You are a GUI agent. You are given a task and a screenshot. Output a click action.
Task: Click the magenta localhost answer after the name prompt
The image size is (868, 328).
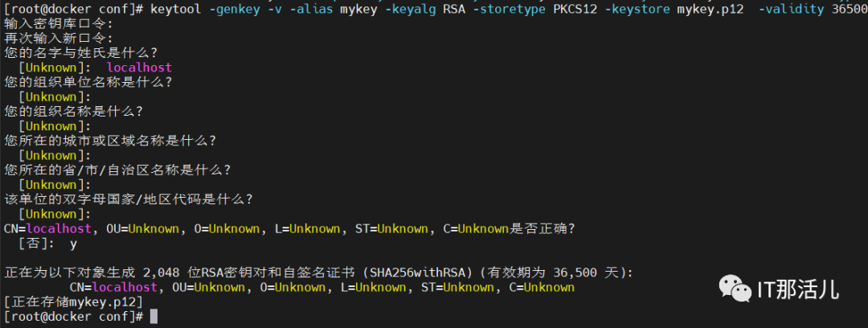click(x=139, y=68)
